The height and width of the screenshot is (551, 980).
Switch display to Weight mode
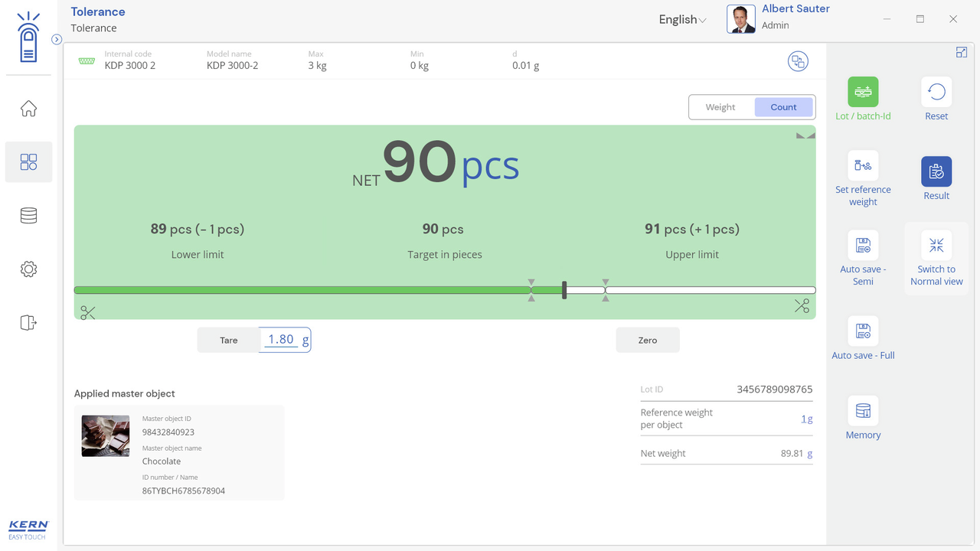pos(720,107)
